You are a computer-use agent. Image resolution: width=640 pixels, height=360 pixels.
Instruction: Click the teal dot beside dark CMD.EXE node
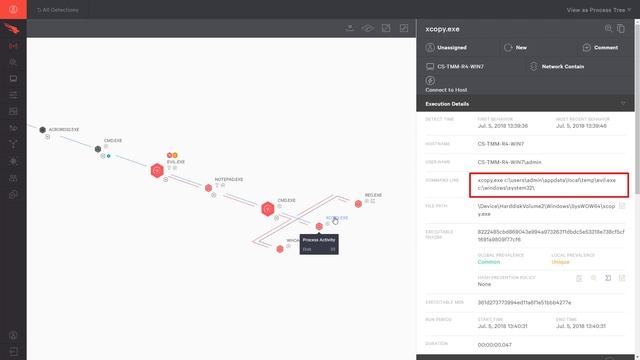[109, 156]
